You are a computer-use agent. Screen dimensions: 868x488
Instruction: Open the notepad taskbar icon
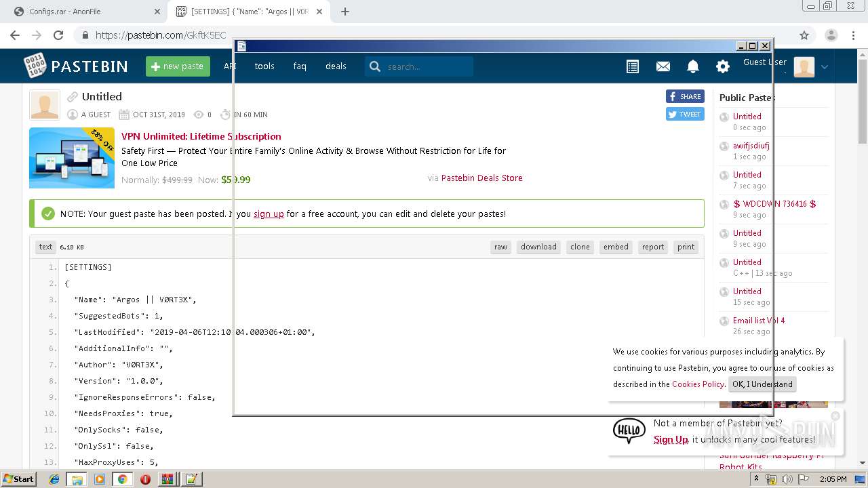(191, 479)
